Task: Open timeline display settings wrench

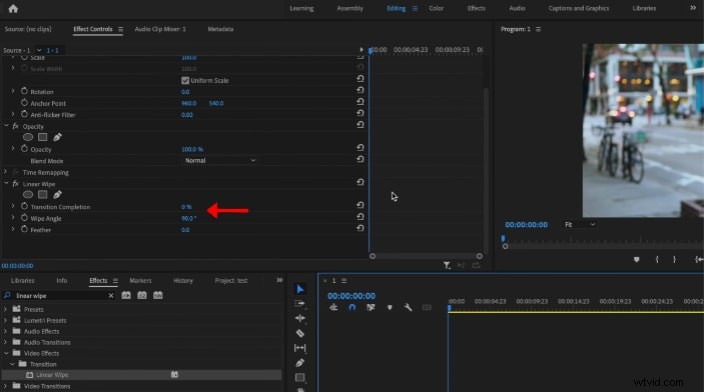Action: (x=408, y=307)
